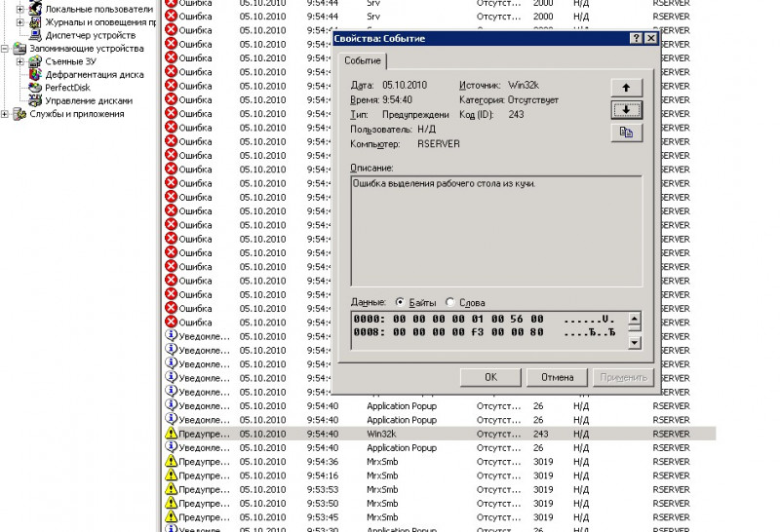The height and width of the screenshot is (532, 780).
Task: Click the PerfectDisk icon
Action: (x=35, y=88)
